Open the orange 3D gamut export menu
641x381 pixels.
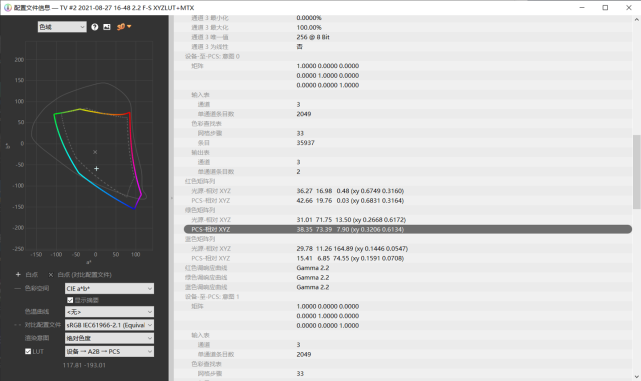click(124, 27)
